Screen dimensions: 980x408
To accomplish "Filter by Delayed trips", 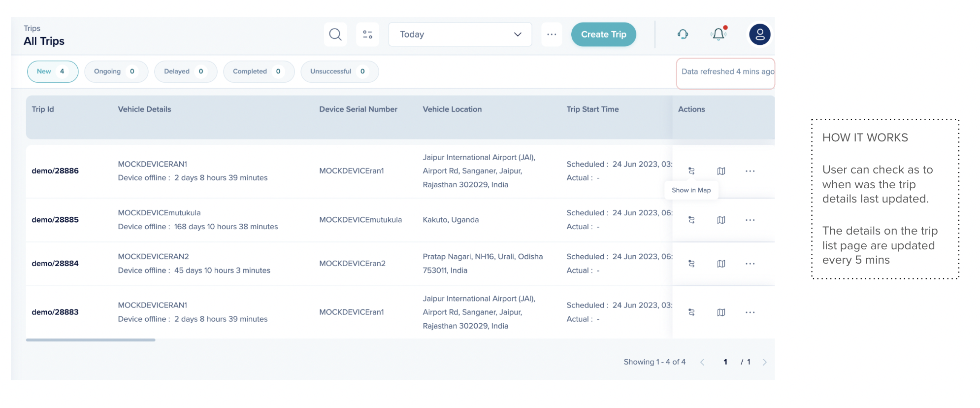I will coord(185,71).
